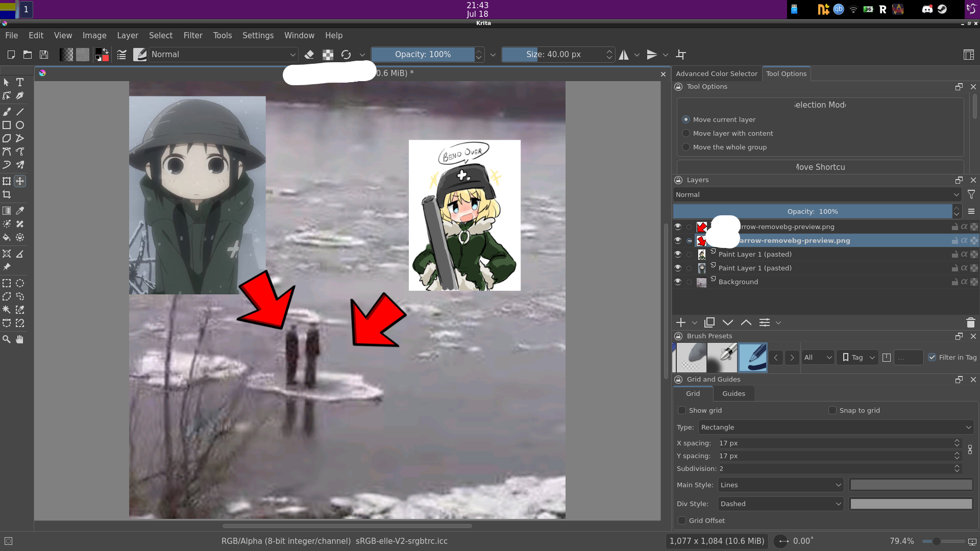Click the horizontal mirror tool icon
Screen dimensions: 980x551
tap(624, 55)
